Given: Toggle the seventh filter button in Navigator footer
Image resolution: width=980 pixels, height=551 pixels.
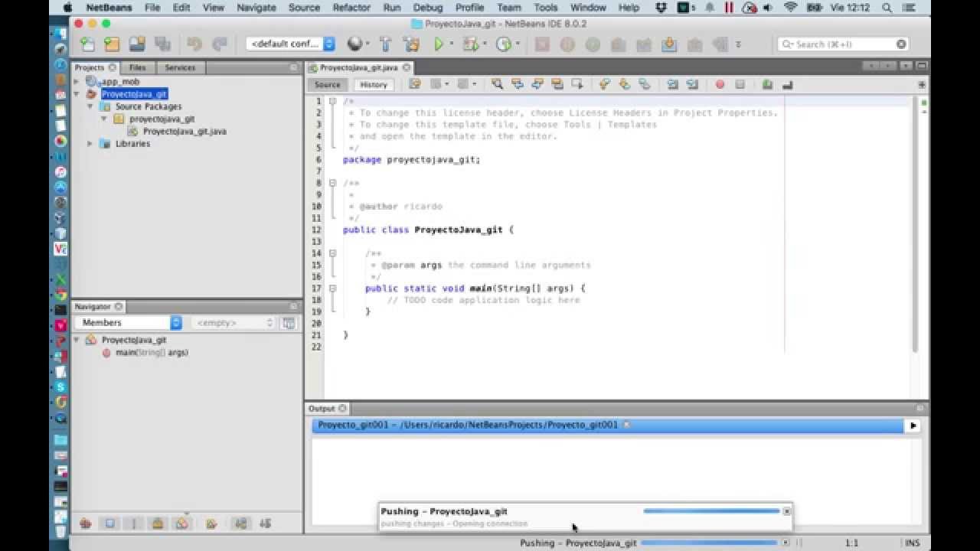Looking at the screenshot, I should (240, 523).
